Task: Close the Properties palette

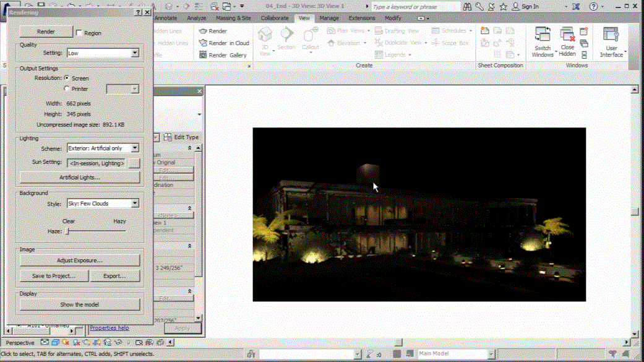Action: [200, 91]
